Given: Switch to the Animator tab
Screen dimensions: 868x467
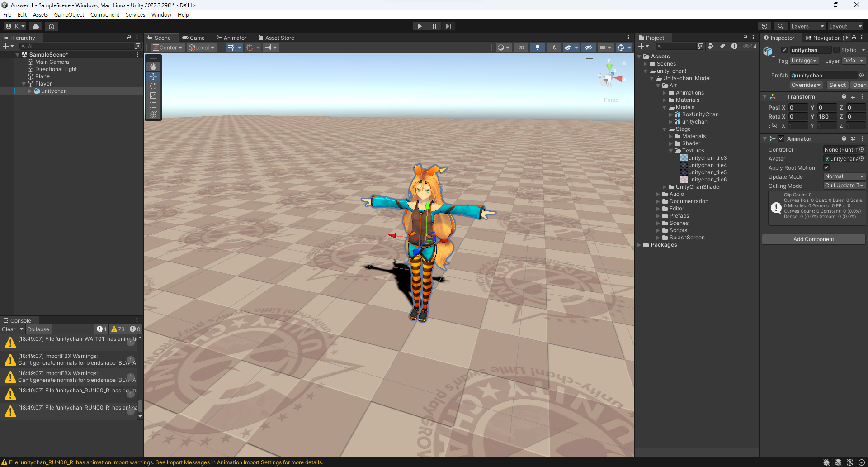Looking at the screenshot, I should point(231,38).
